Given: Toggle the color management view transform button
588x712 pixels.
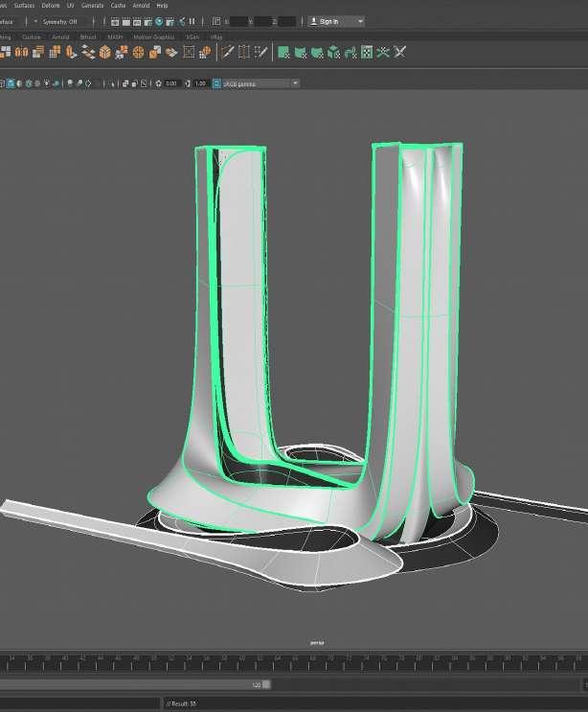Looking at the screenshot, I should (216, 83).
